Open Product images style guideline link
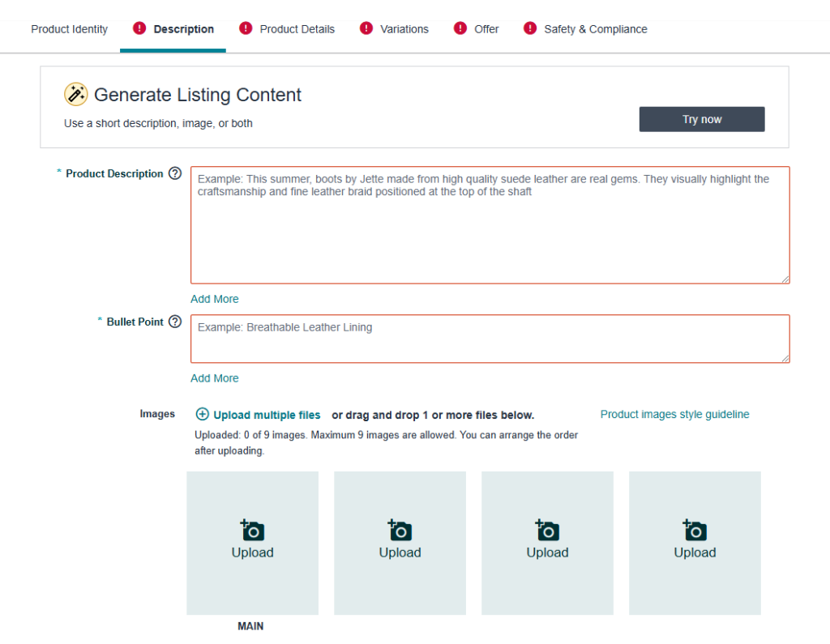The width and height of the screenshot is (830, 644). [x=674, y=414]
